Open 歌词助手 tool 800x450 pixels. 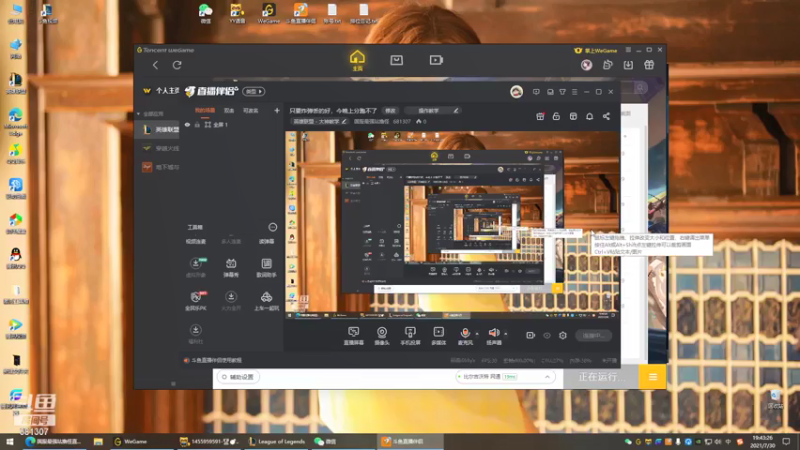pos(266,267)
